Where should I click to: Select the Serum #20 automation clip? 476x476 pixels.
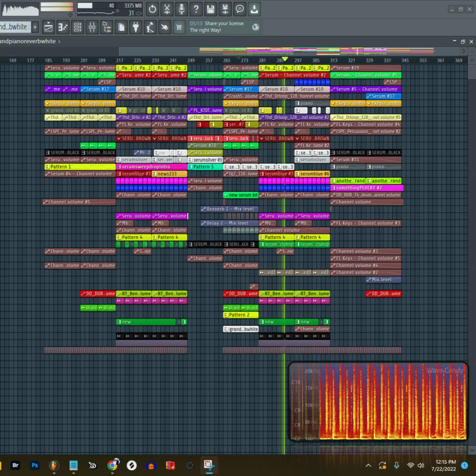(x=205, y=145)
